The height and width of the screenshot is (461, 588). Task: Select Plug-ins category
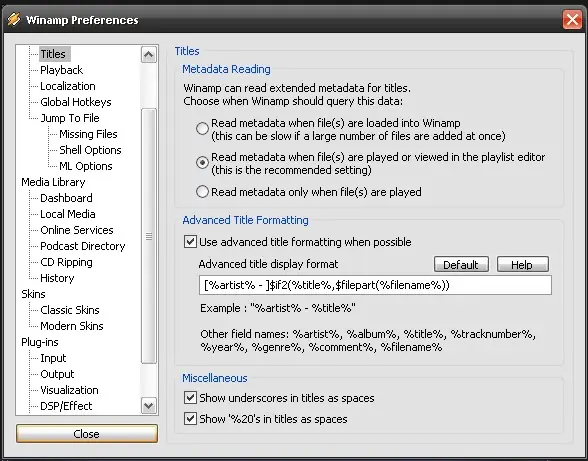coord(40,342)
